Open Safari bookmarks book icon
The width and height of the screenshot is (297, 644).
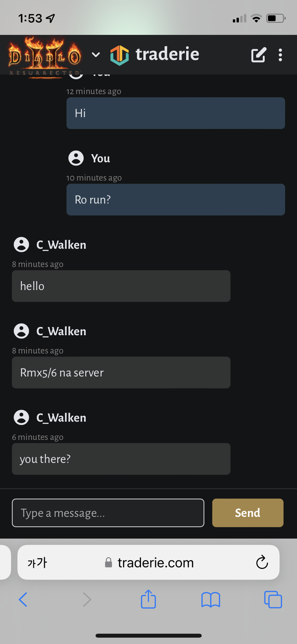(210, 599)
